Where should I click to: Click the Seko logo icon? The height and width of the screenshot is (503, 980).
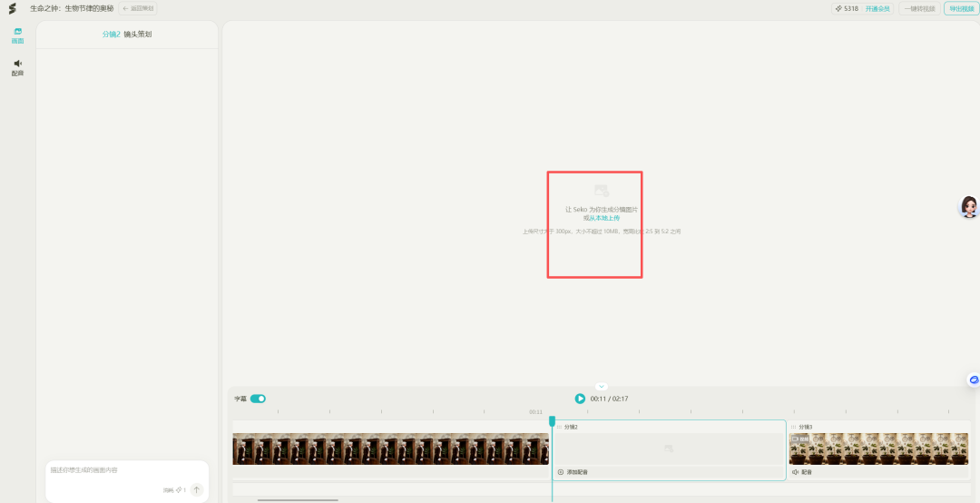tap(13, 8)
